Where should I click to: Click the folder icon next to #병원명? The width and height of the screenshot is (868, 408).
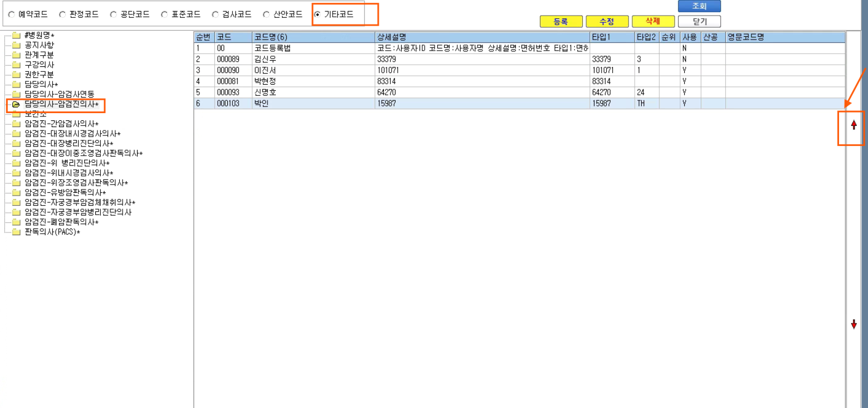[16, 36]
